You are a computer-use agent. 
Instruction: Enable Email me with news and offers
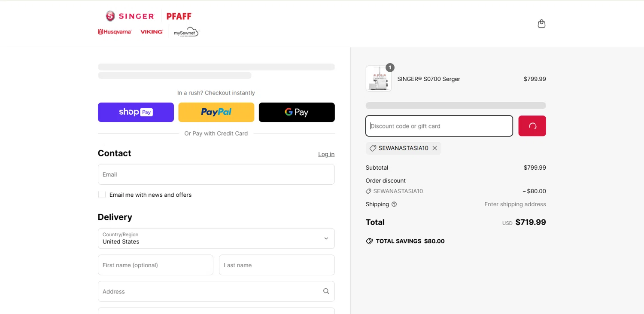point(102,195)
